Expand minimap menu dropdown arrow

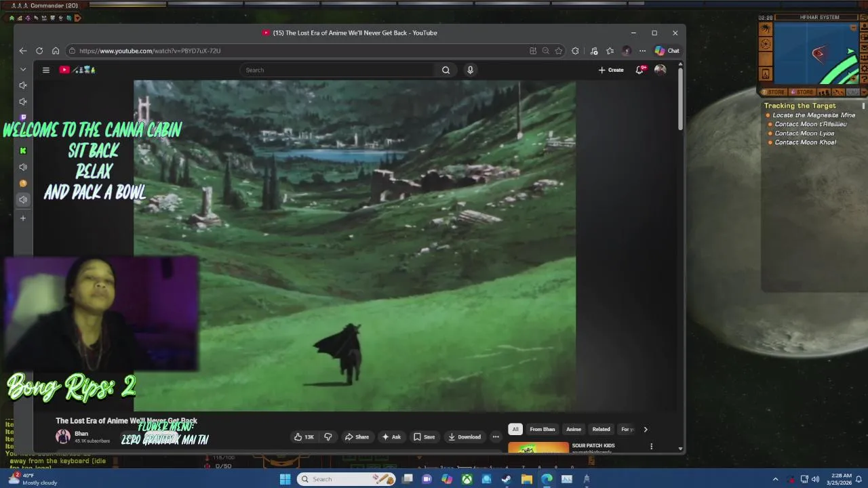pyautogui.click(x=865, y=91)
